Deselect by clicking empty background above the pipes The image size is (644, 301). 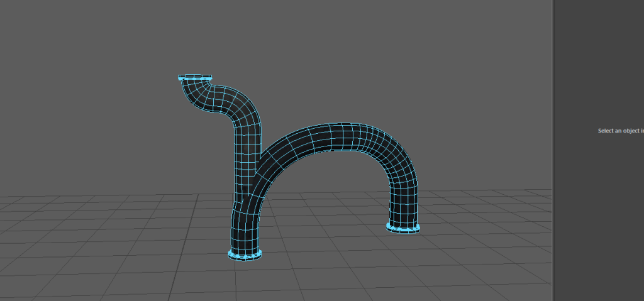click(x=346, y=50)
